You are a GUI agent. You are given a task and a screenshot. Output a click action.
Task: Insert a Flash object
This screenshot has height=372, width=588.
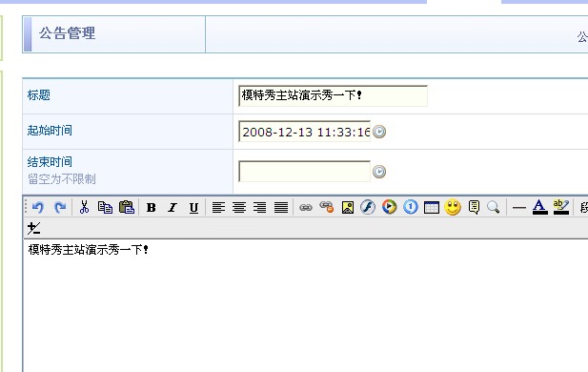click(368, 207)
